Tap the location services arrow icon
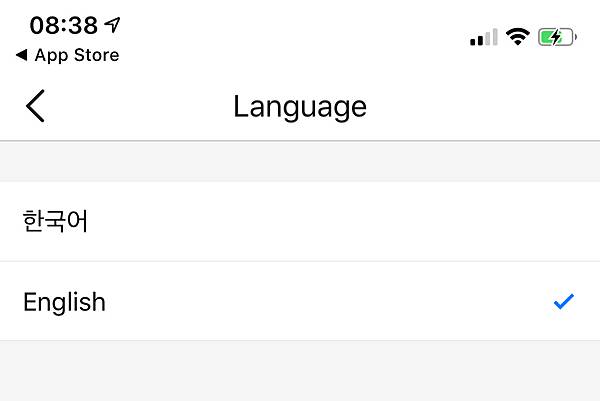Screen dimensions: 600x401 pyautogui.click(x=112, y=24)
